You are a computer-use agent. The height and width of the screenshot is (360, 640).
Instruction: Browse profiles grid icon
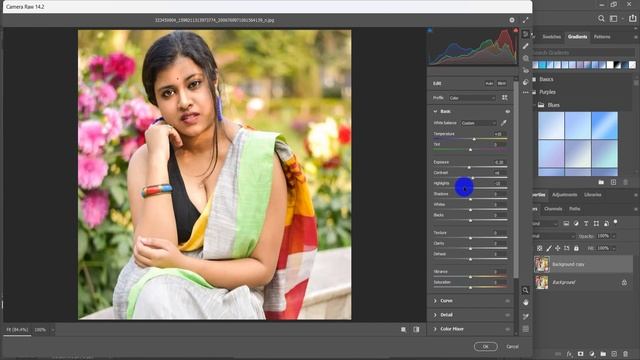click(x=505, y=98)
